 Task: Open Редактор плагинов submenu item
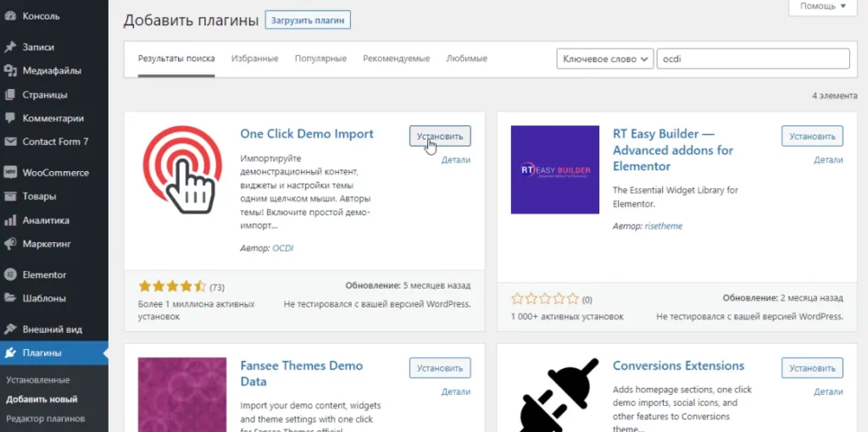[46, 418]
